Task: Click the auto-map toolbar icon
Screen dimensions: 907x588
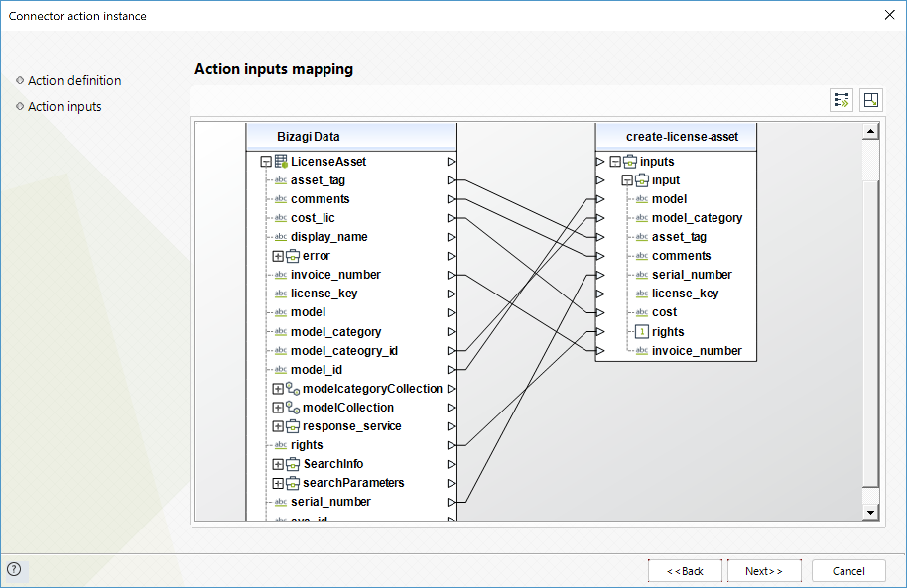Action: pos(842,100)
